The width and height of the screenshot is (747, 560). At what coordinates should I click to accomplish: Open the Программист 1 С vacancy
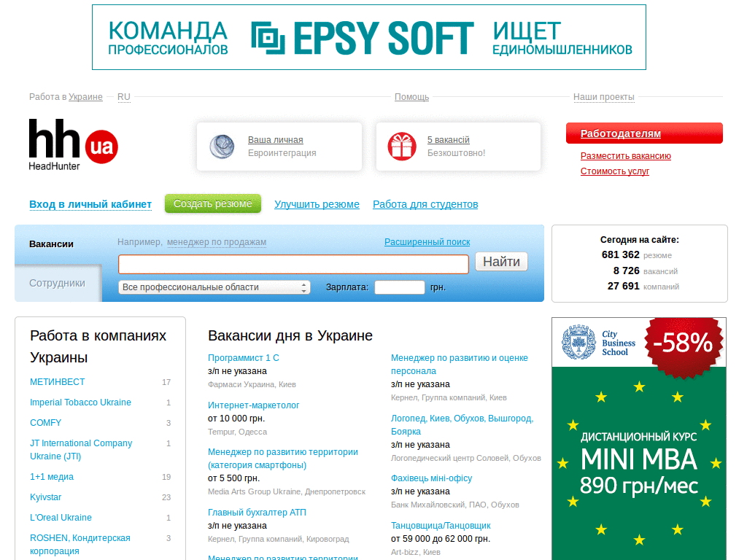[244, 357]
